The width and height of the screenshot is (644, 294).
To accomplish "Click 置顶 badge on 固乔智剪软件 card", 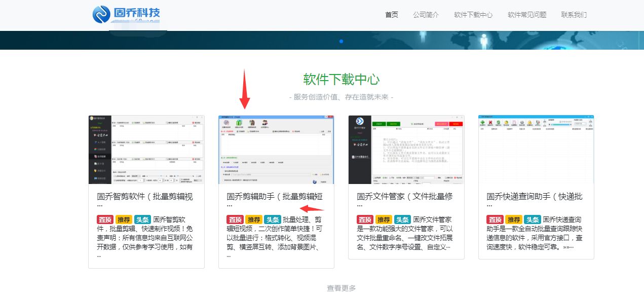I will (x=105, y=219).
